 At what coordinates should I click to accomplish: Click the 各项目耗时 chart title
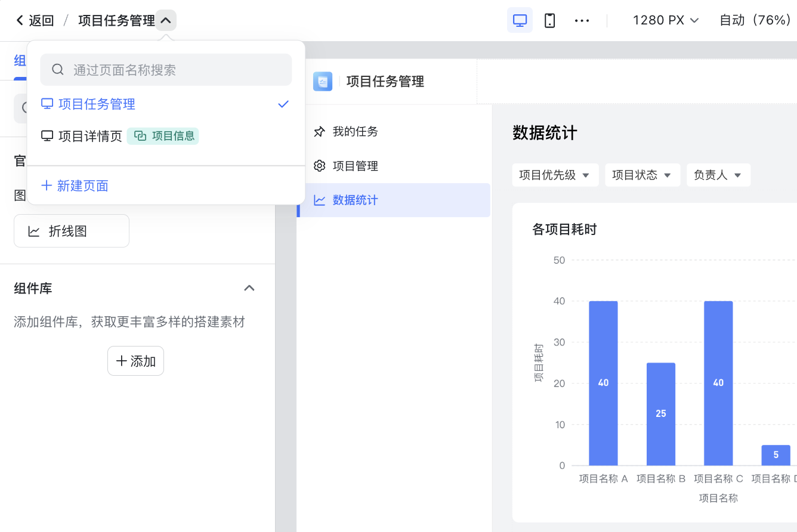[x=564, y=230]
